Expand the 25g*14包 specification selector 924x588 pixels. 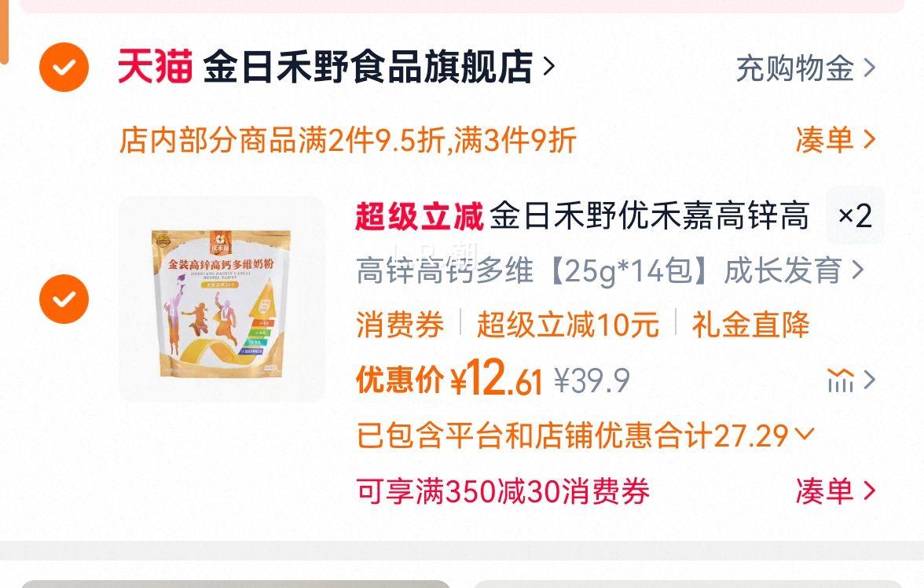610,270
